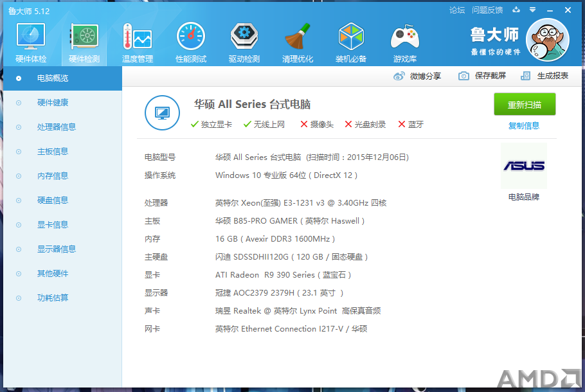Viewport: 585px width, 392px height.
Task: Click 电脑型号 value with scan date
Action: (x=312, y=157)
